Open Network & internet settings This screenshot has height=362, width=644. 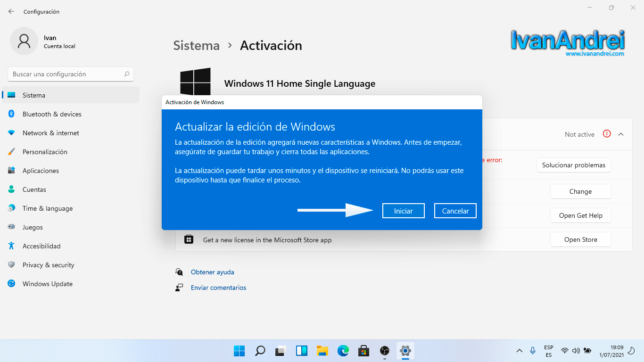[71, 133]
